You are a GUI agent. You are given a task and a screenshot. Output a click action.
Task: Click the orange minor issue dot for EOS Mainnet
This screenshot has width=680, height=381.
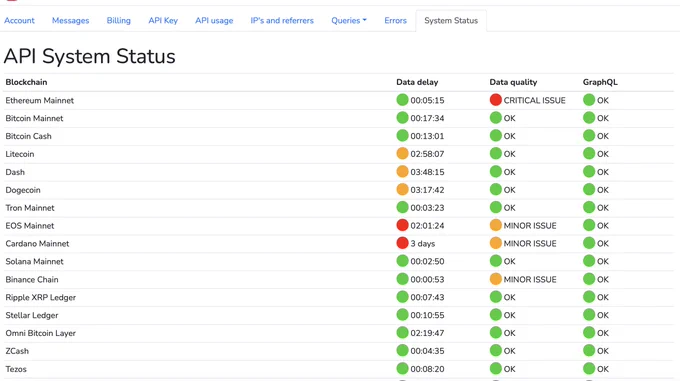point(495,225)
